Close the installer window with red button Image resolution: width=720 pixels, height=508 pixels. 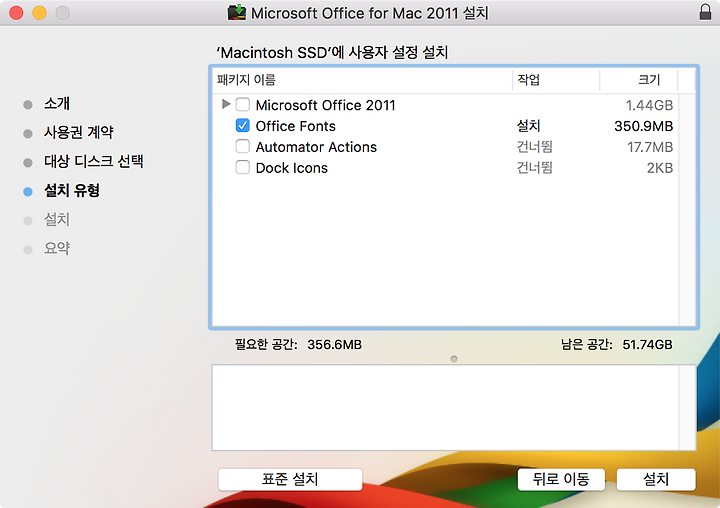(16, 12)
